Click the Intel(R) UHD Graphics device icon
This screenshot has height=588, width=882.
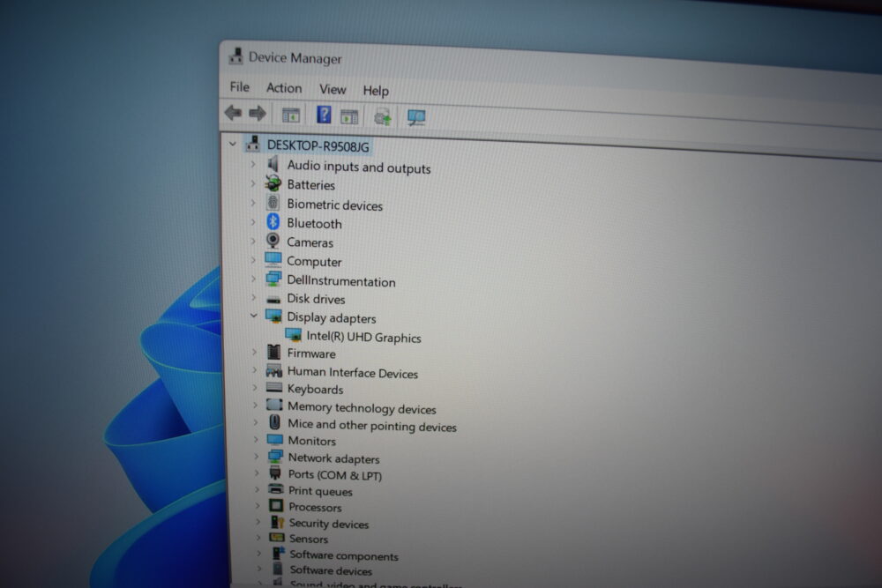point(294,335)
